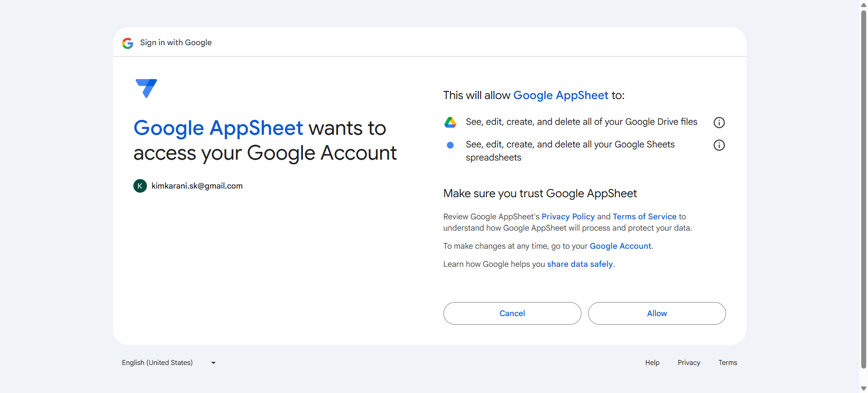This screenshot has height=393, width=868.
Task: Click the Google G logo in header
Action: (127, 43)
